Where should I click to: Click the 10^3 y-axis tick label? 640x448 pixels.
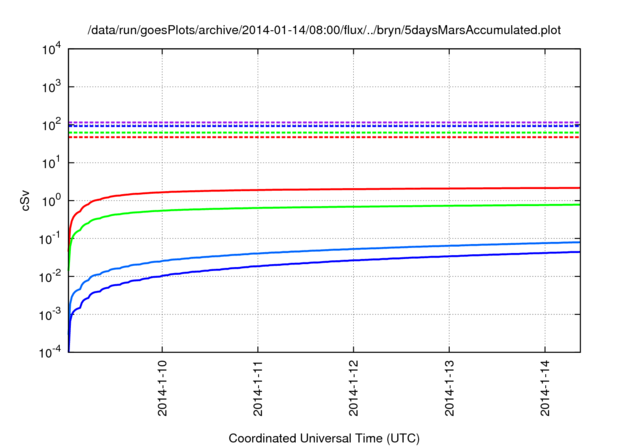[51, 86]
